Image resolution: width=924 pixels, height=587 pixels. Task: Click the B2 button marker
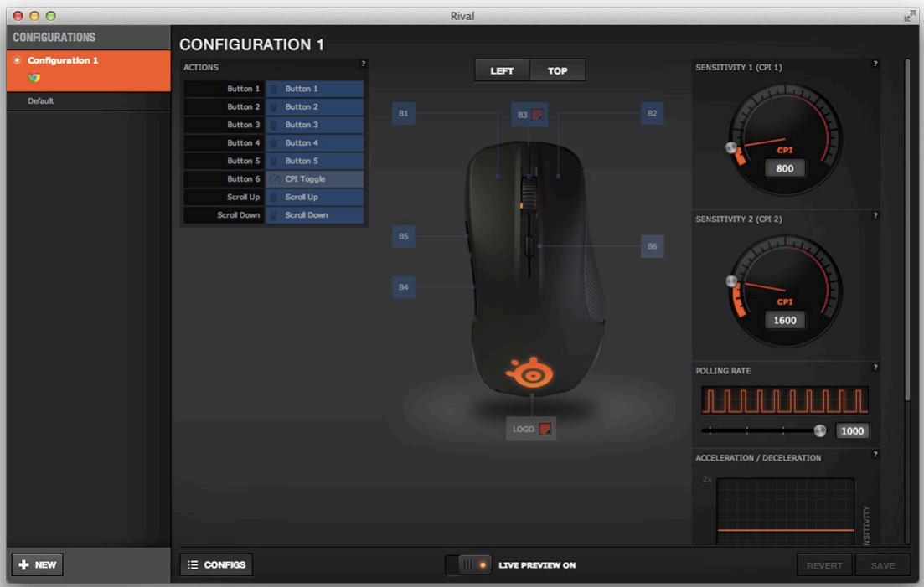pyautogui.click(x=652, y=113)
